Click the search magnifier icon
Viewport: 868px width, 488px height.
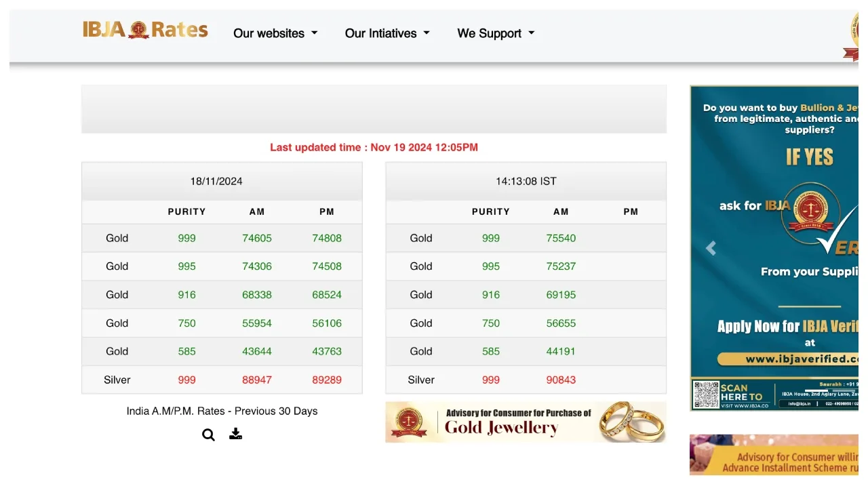point(208,435)
